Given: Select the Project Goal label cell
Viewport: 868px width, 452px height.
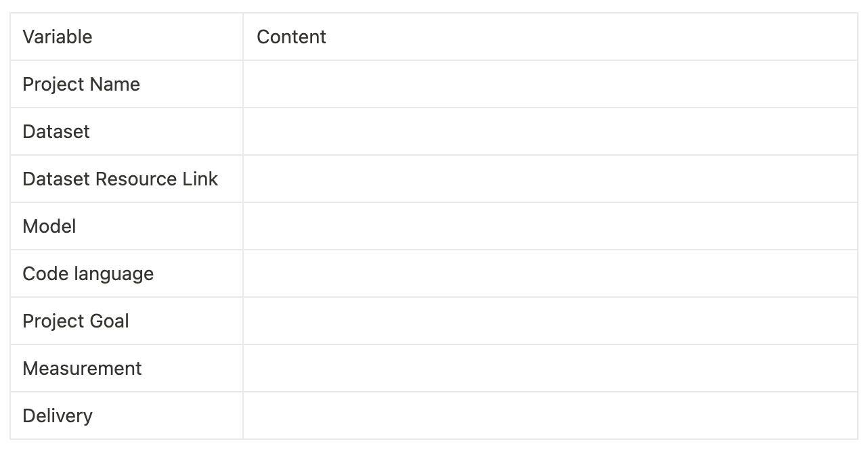Looking at the screenshot, I should [x=127, y=321].
